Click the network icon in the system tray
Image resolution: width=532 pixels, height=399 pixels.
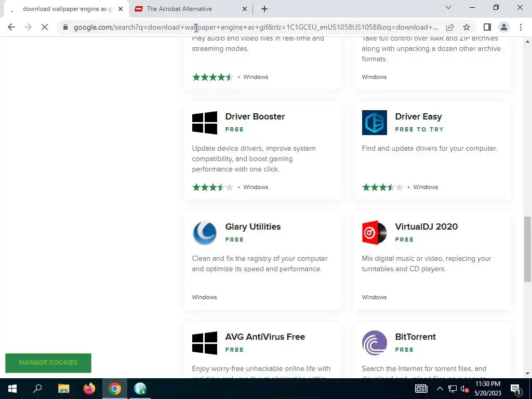(x=453, y=389)
